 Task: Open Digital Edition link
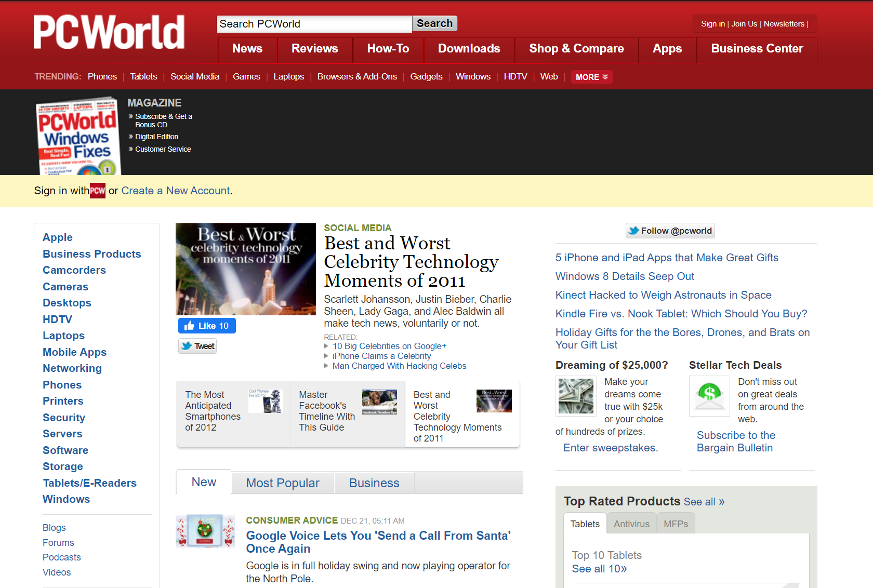(x=156, y=137)
